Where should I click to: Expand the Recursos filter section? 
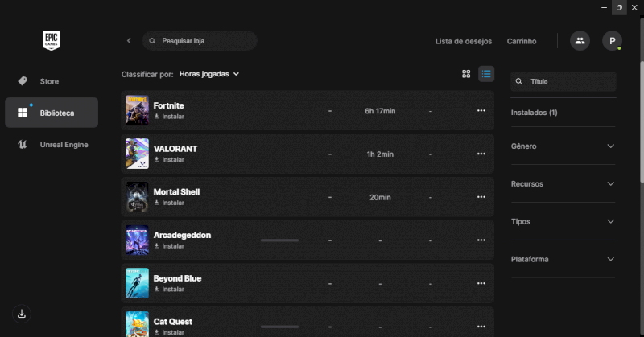point(563,184)
